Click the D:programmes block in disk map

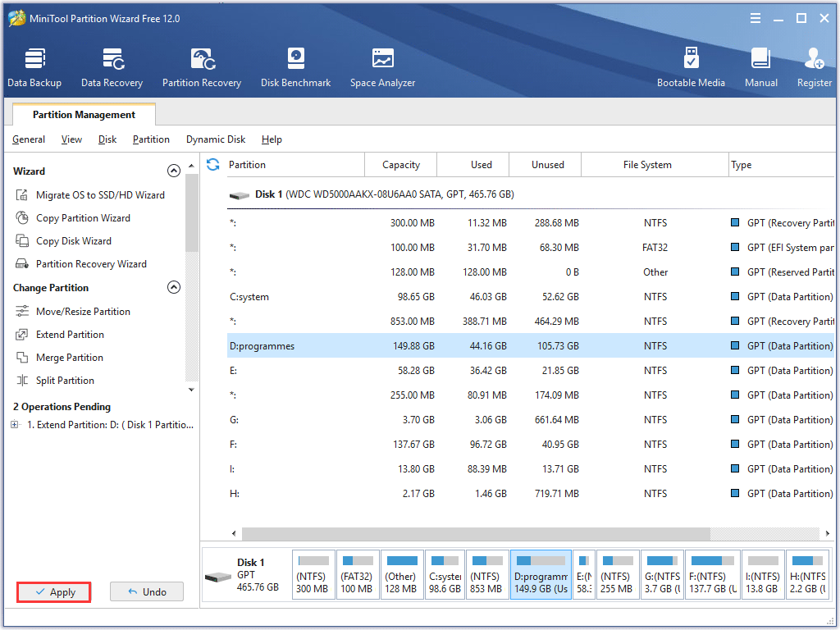[x=541, y=575]
